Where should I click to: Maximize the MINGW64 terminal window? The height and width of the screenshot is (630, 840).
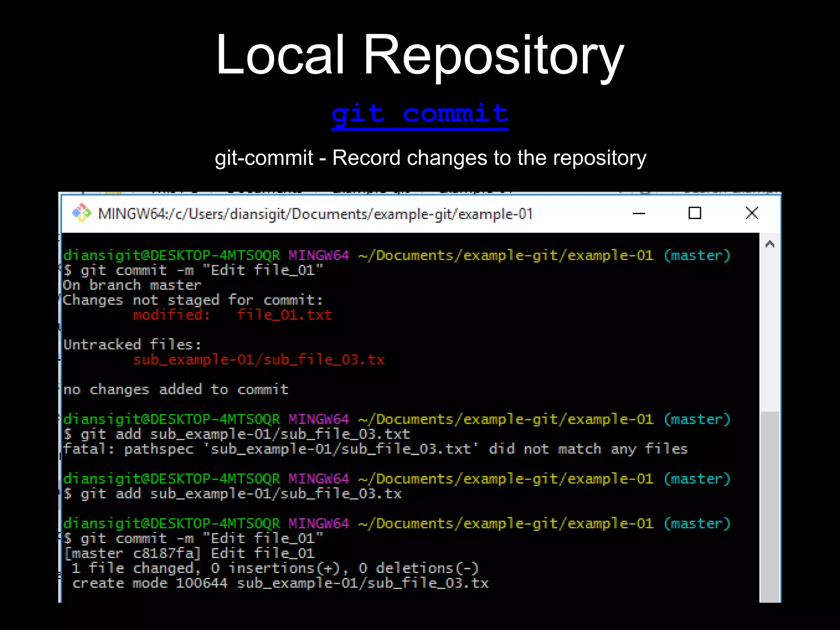pyautogui.click(x=694, y=213)
